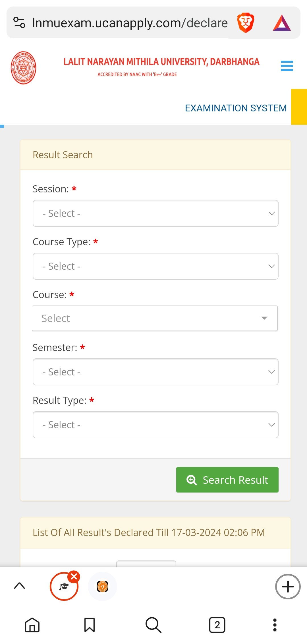This screenshot has width=307, height=644.
Task: Click the URL address bar text
Action: pyautogui.click(x=130, y=23)
